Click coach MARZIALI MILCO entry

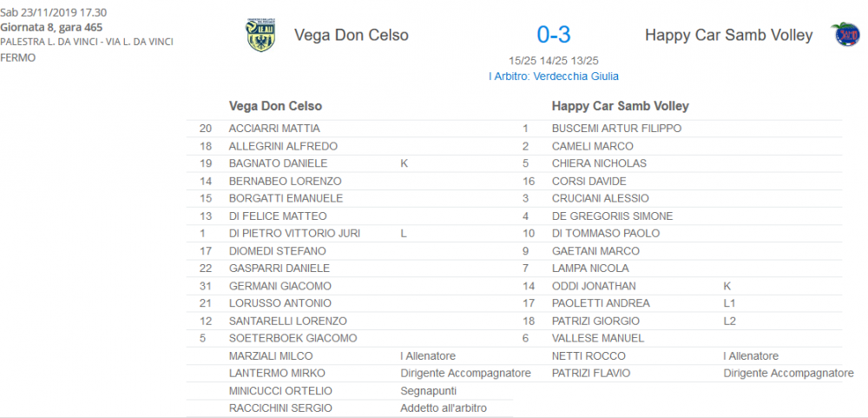click(351, 356)
